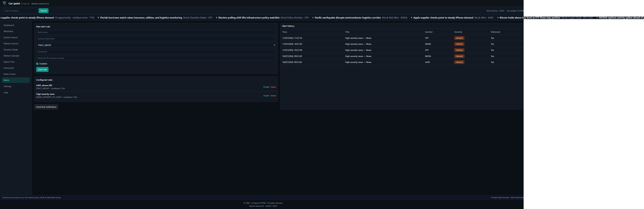Click the Florida hurricane watch ticker headline
This screenshot has height=209, width=644.
(141, 18)
